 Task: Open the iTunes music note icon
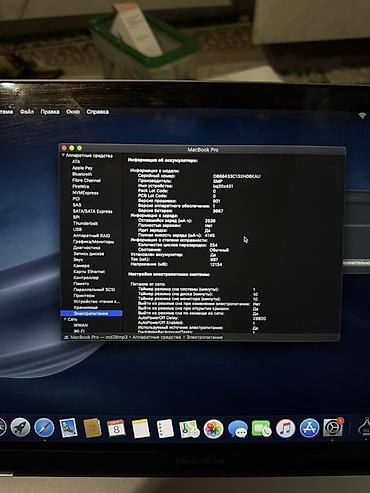285,429
